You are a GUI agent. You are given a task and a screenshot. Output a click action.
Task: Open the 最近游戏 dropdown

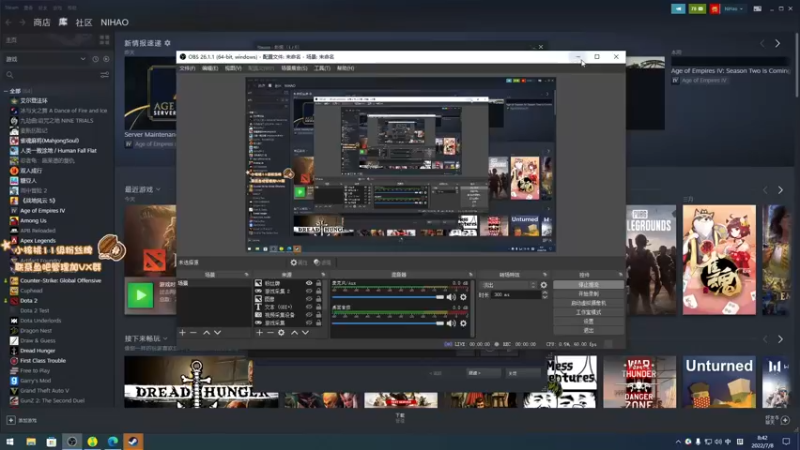click(x=158, y=189)
